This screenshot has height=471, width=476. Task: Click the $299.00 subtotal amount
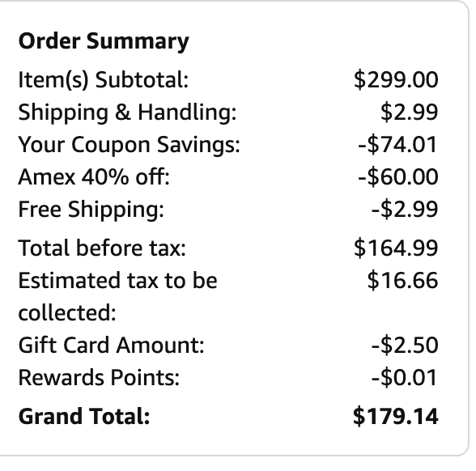pyautogui.click(x=396, y=80)
